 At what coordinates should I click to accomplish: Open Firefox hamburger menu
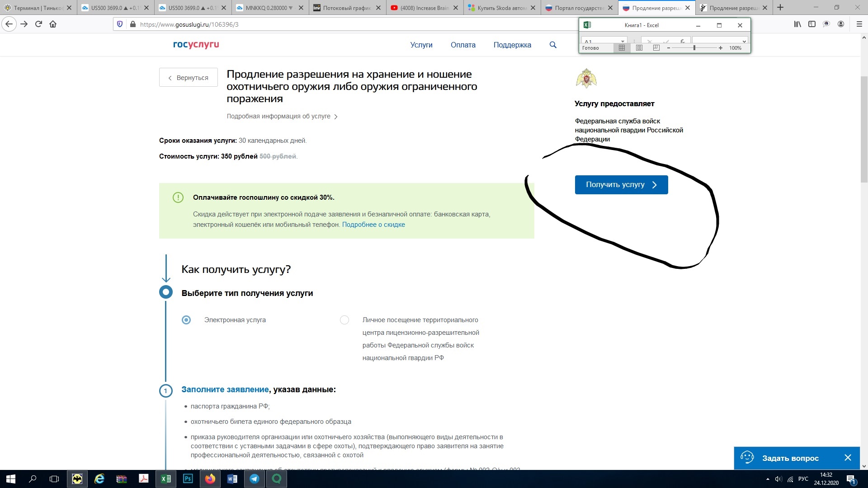[859, 24]
